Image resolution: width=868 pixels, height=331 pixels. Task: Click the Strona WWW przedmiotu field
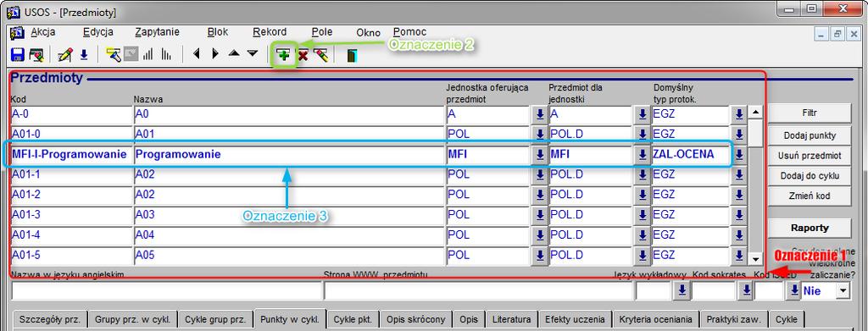[479, 290]
